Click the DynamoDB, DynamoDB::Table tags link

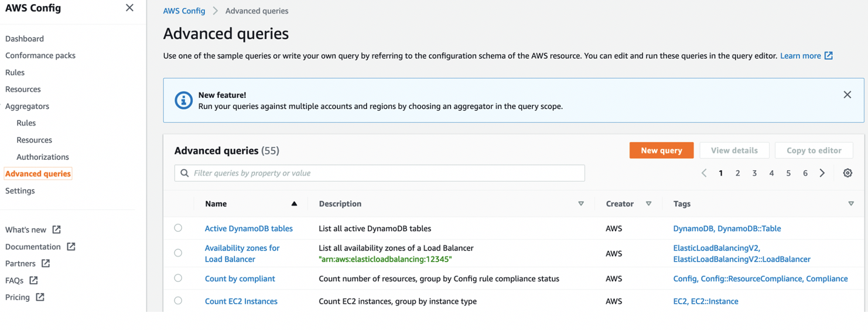click(727, 228)
